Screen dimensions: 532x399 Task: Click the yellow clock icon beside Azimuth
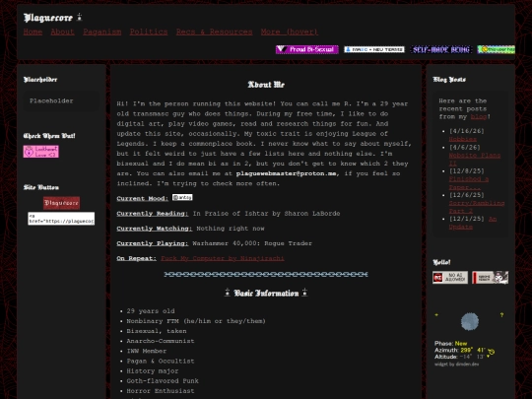coord(491,351)
